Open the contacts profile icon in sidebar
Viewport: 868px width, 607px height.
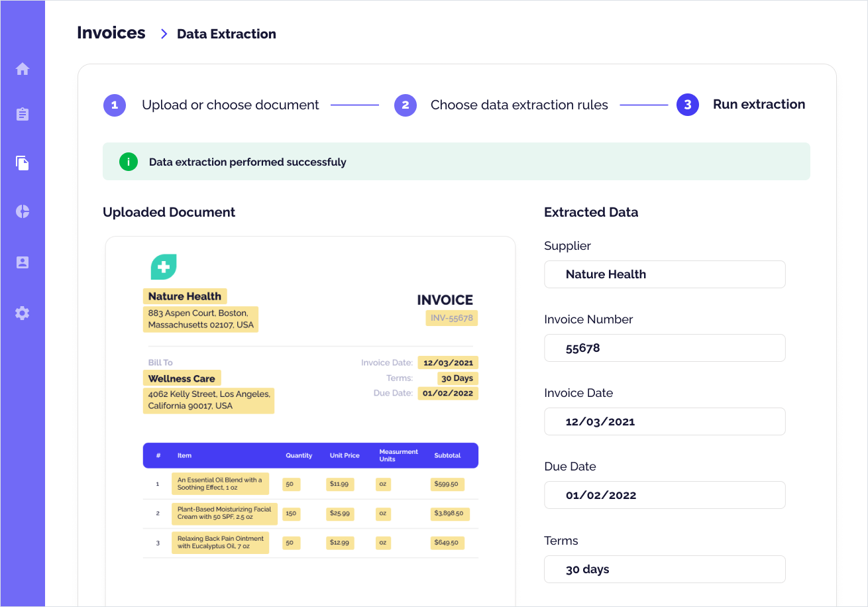(x=23, y=262)
